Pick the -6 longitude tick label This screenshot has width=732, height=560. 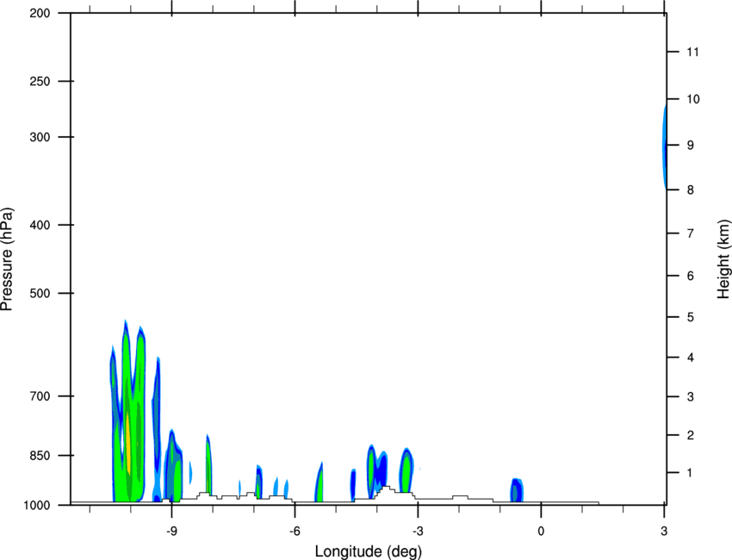pyautogui.click(x=295, y=532)
